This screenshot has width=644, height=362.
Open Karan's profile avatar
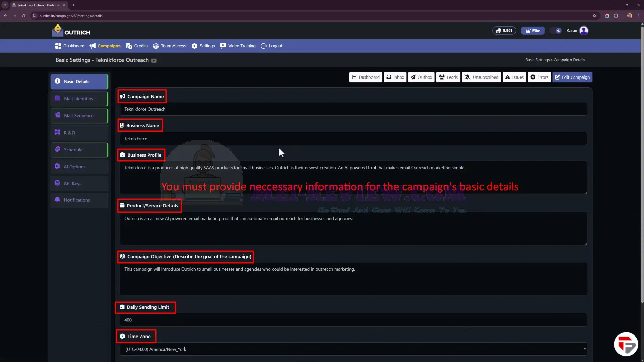click(584, 31)
